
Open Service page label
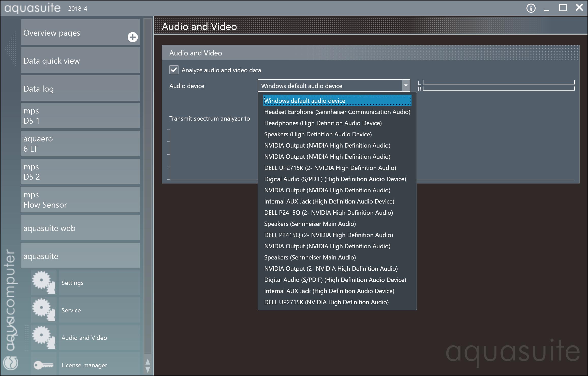[99, 310]
